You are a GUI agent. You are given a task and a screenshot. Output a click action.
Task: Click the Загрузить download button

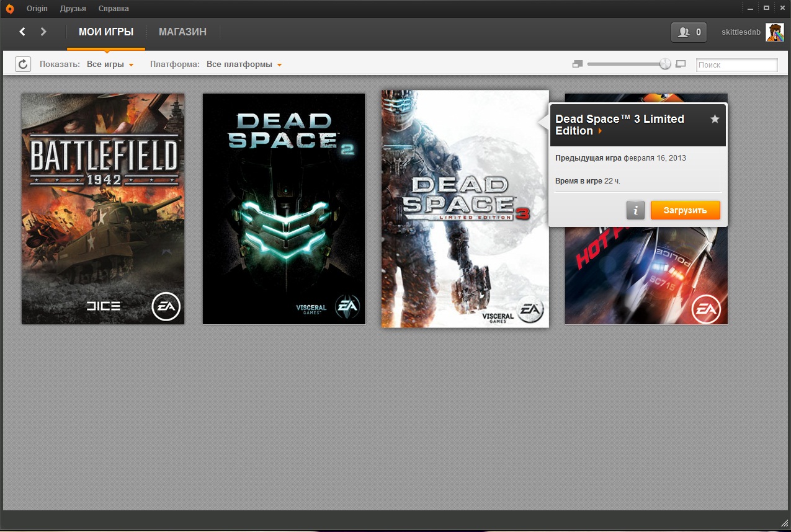686,210
